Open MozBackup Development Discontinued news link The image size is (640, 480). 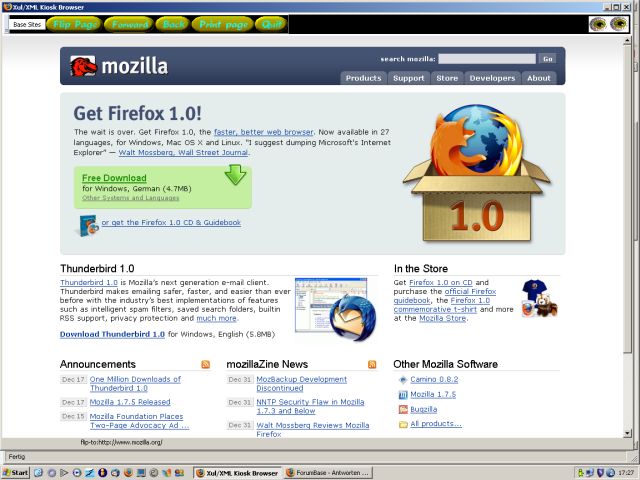(302, 384)
